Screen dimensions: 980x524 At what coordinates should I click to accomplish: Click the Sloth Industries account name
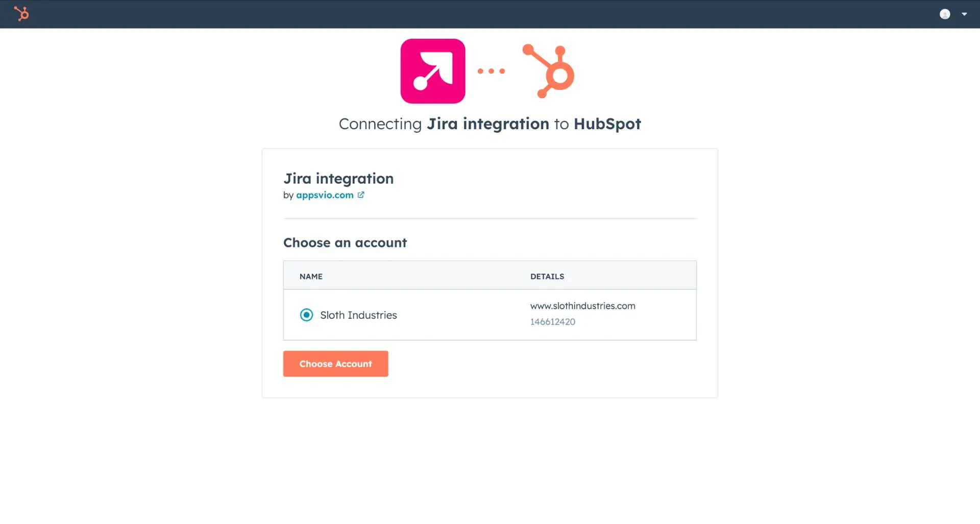pos(358,315)
